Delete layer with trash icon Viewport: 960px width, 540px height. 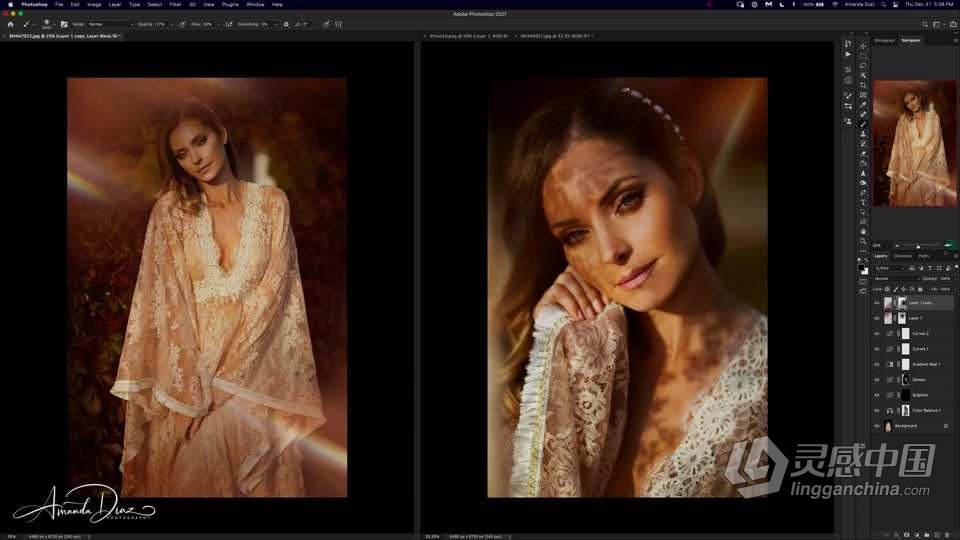(947, 535)
